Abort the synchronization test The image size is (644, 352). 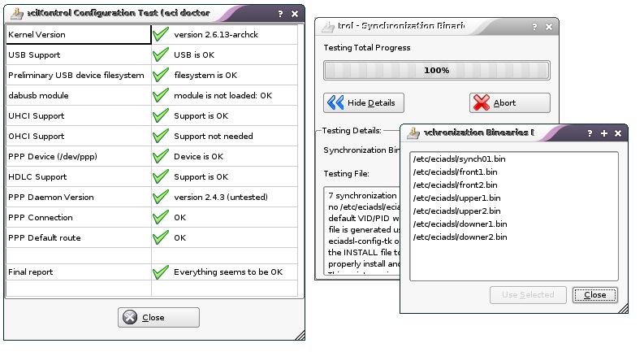(x=510, y=102)
